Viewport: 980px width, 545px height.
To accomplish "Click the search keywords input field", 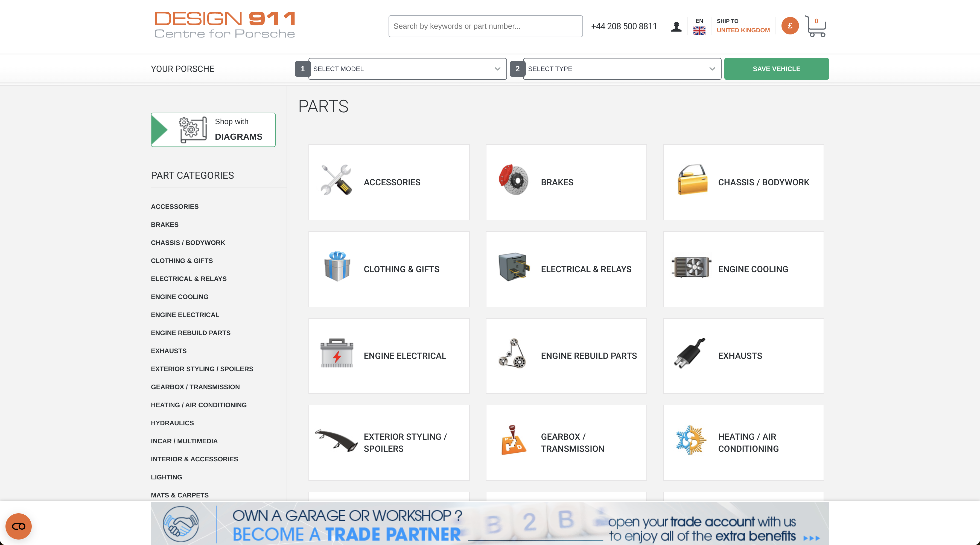I will tap(485, 26).
